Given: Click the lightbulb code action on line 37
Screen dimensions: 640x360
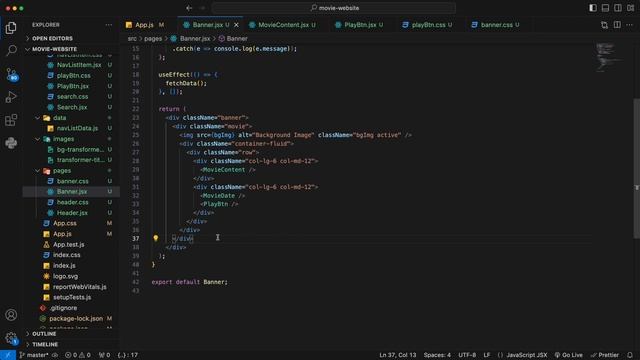Looking at the screenshot, I should pyautogui.click(x=156, y=238).
